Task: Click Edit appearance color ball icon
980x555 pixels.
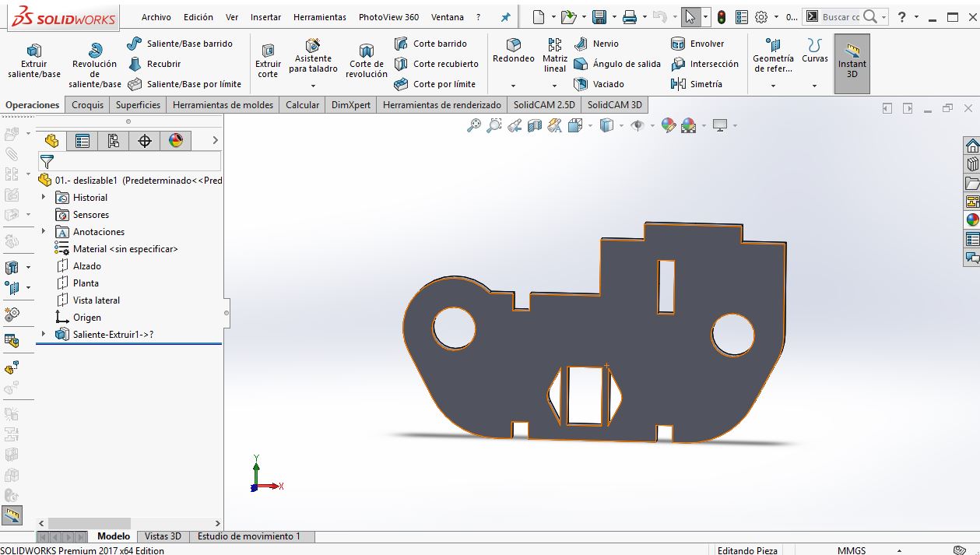Action: pos(668,125)
